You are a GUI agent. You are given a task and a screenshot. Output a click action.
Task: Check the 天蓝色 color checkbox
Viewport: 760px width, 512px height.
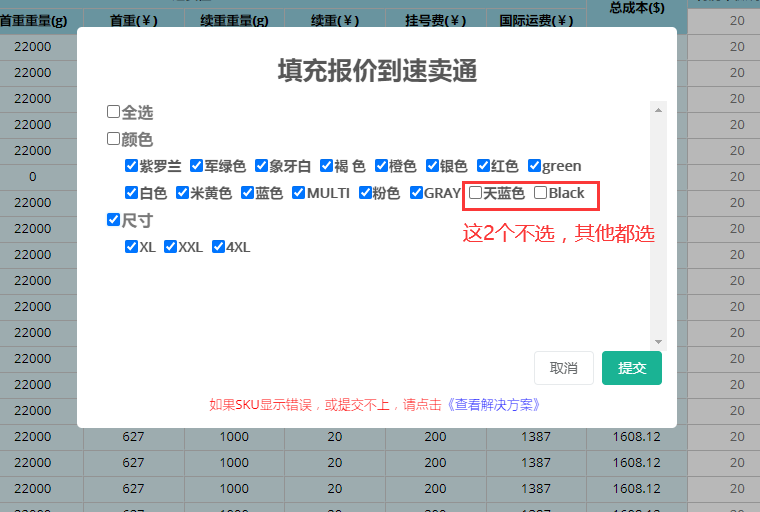click(475, 193)
